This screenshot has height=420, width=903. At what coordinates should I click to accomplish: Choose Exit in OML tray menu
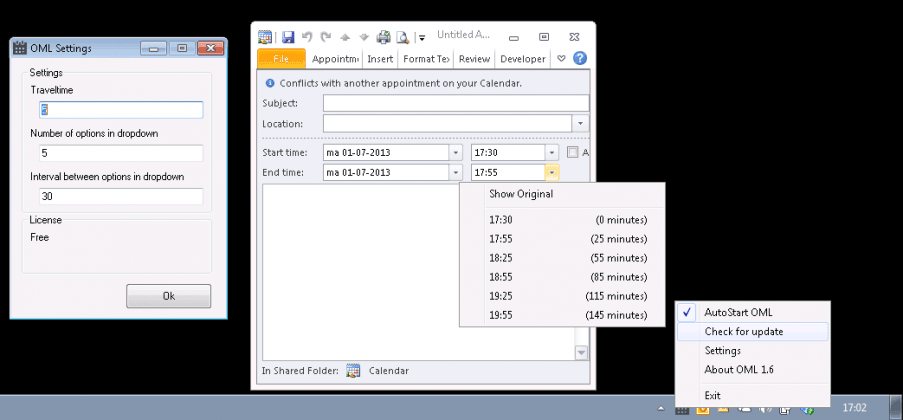[753, 395]
